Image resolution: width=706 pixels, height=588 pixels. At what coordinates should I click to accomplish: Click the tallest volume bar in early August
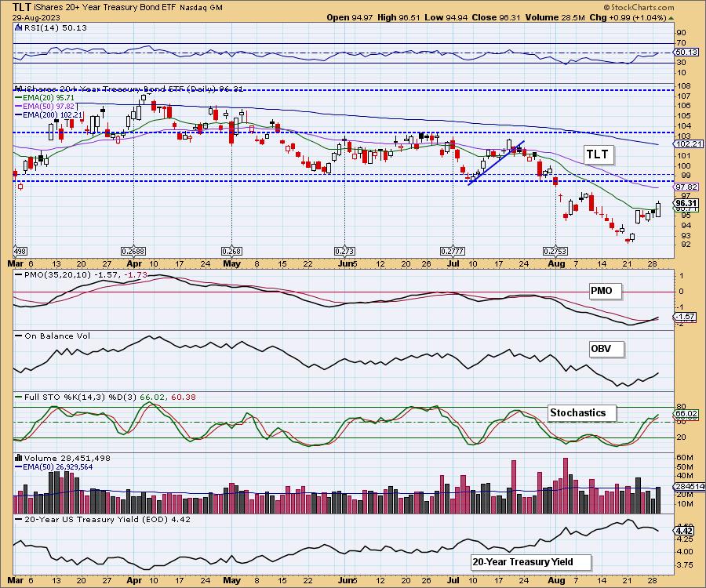point(566,486)
